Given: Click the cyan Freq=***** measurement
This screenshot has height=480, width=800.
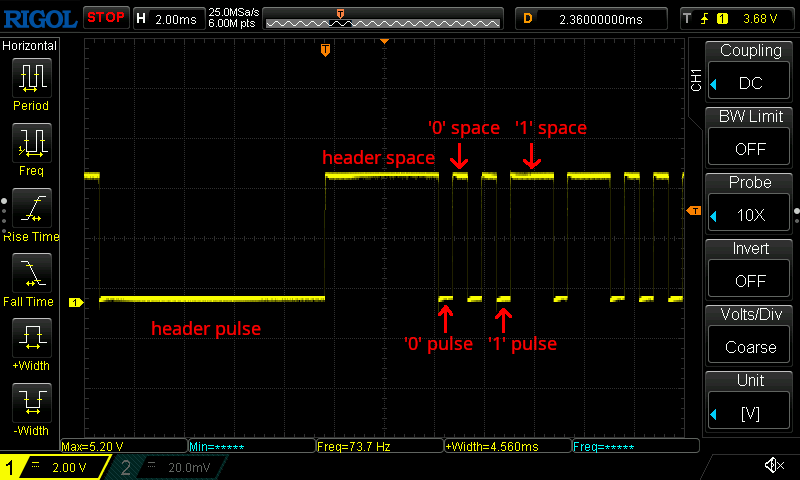Looking at the screenshot, I should pyautogui.click(x=636, y=446).
